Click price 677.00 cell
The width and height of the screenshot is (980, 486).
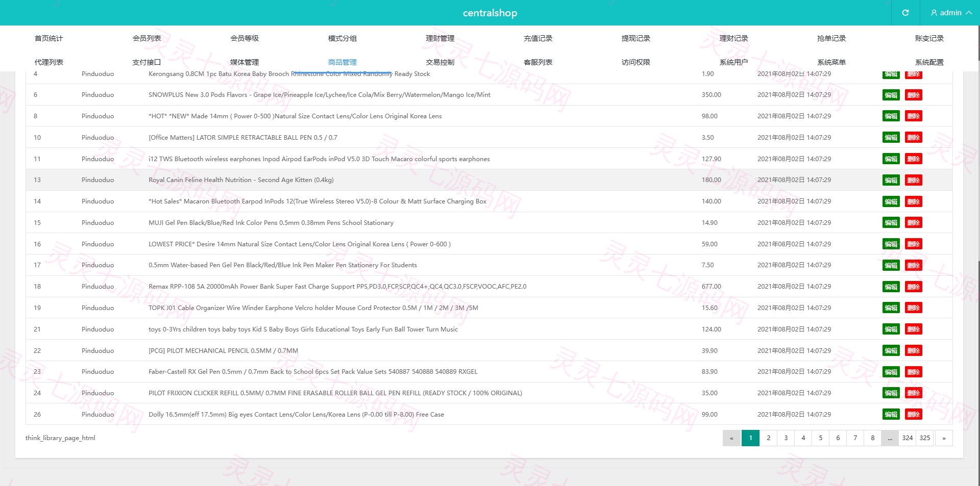pyautogui.click(x=712, y=287)
